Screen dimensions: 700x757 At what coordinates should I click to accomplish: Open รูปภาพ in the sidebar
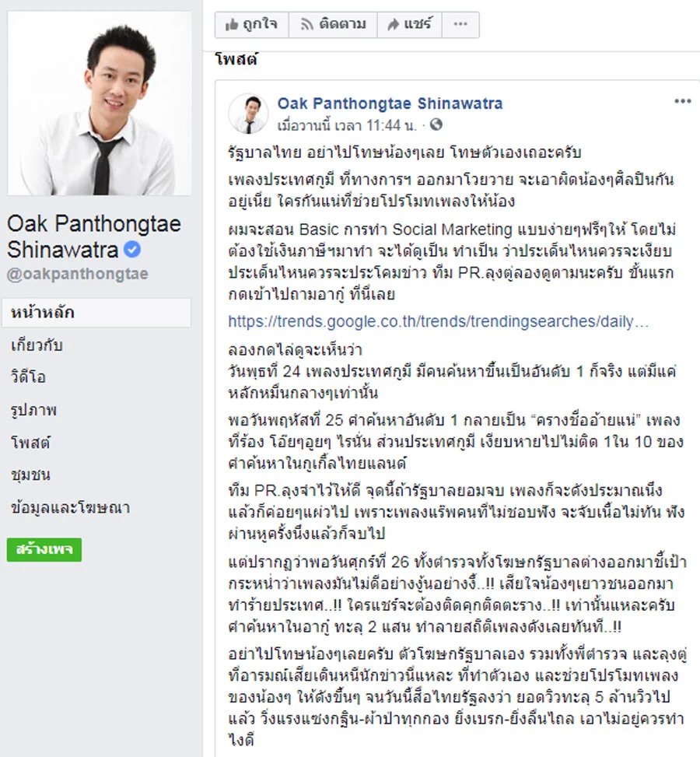point(33,410)
